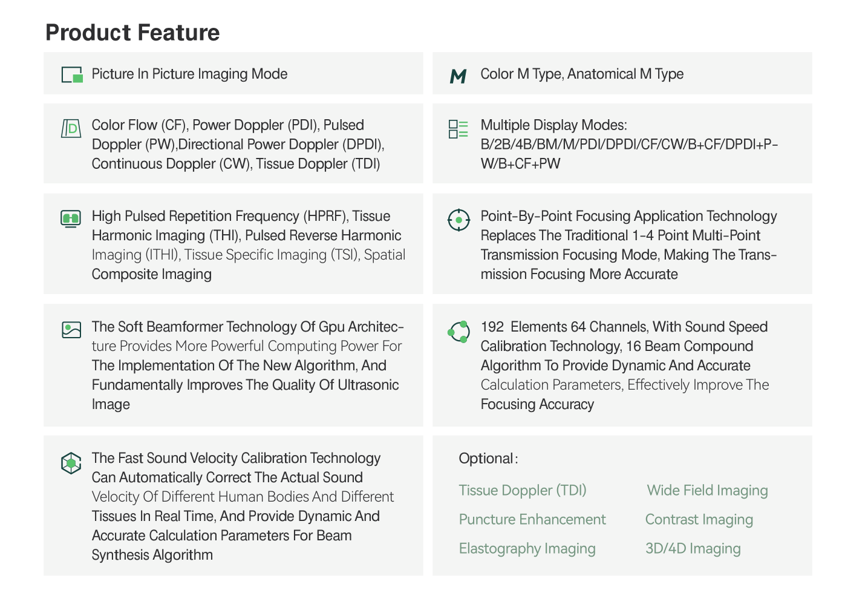868x596 pixels.
Task: Click the Picture In Picture mode icon
Action: (x=72, y=74)
